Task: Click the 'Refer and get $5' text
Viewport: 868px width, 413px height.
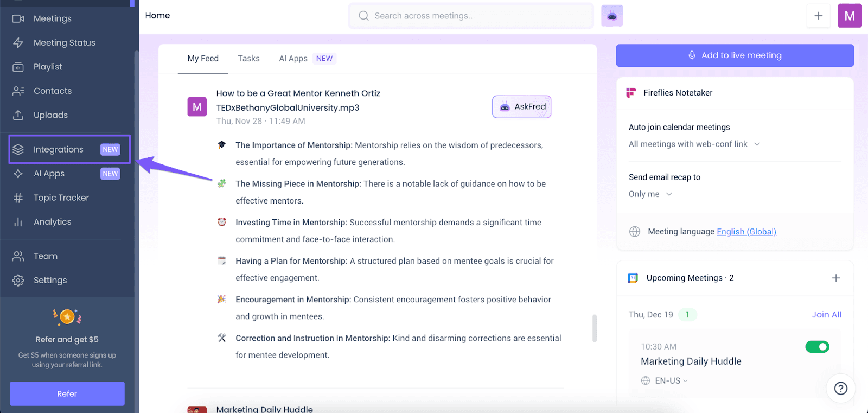Action: pyautogui.click(x=67, y=339)
